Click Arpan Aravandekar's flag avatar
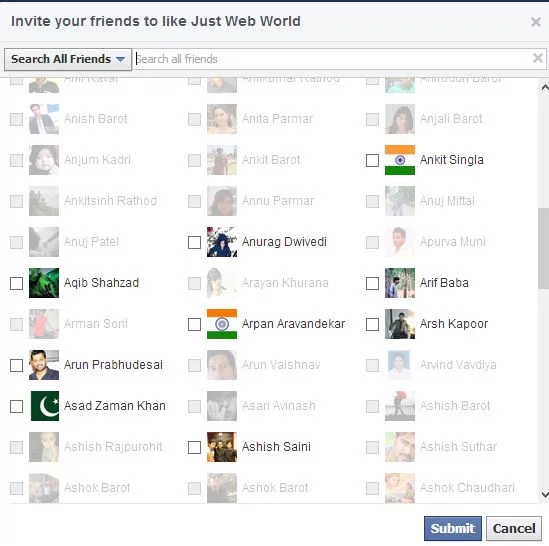Screen dimensions: 549x546 coord(222,324)
